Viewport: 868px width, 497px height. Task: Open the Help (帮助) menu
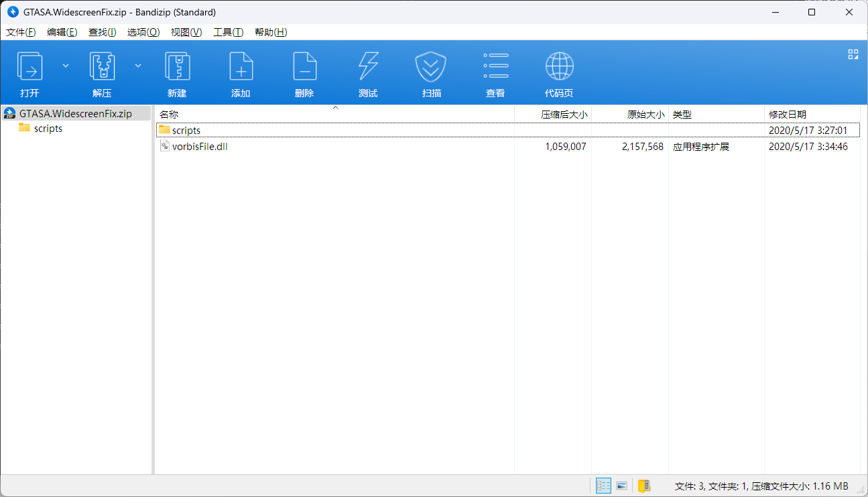coord(271,32)
